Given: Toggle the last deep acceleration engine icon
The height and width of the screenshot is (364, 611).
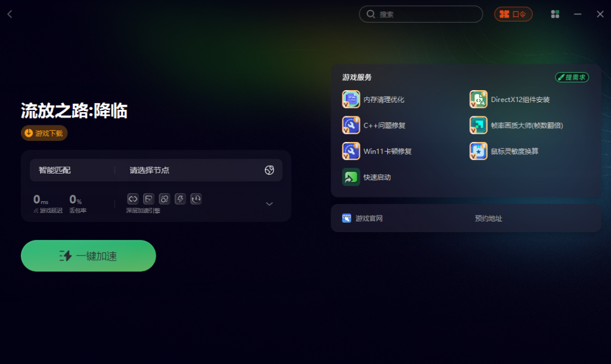Looking at the screenshot, I should point(196,199).
